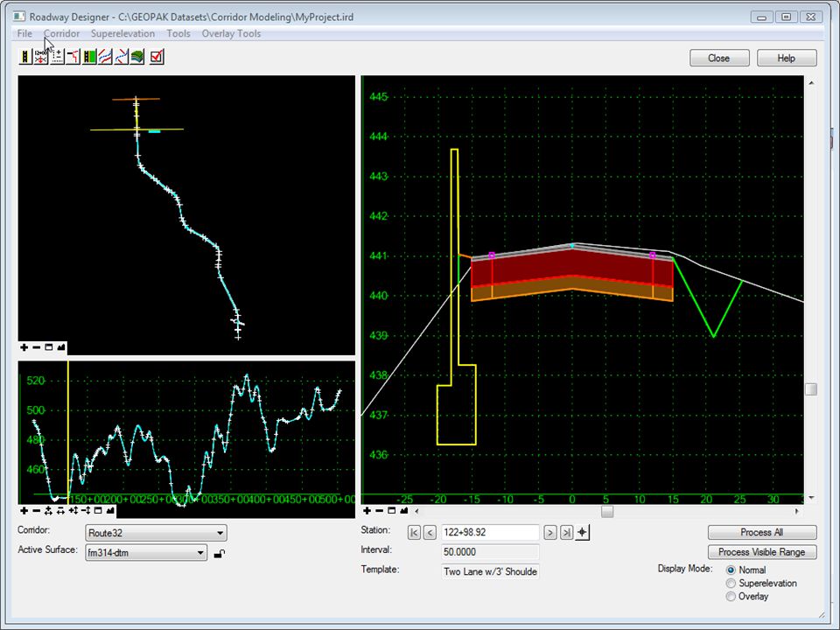Image resolution: width=840 pixels, height=630 pixels.
Task: Go to the previous station
Action: click(x=430, y=533)
